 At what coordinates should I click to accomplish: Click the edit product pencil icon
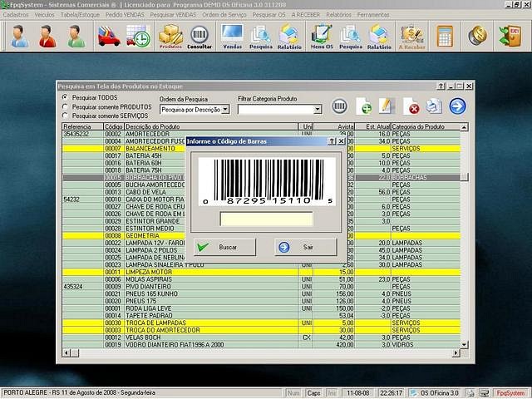(x=387, y=106)
